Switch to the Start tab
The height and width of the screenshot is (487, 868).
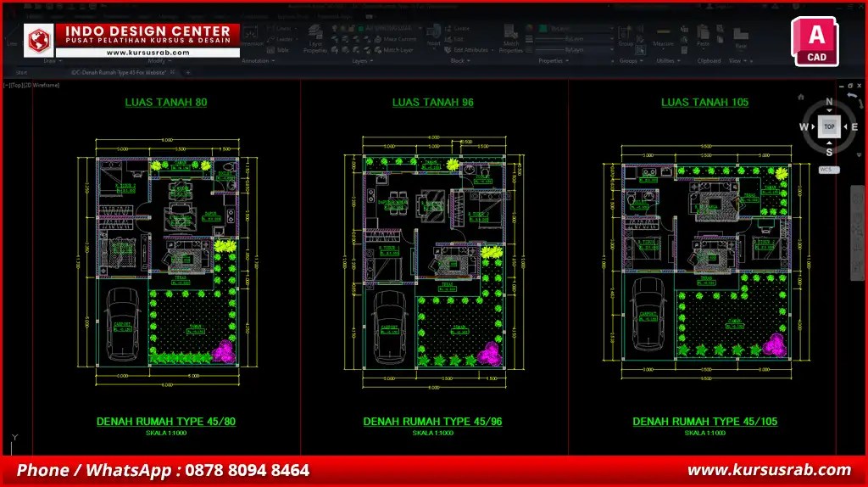21,73
